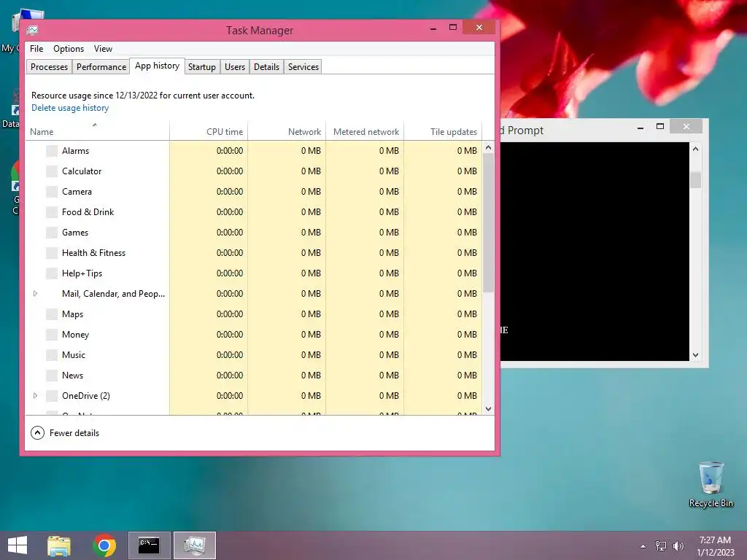Click Command Prompt scroll up arrow
Image resolution: width=747 pixels, height=560 pixels.
695,149
